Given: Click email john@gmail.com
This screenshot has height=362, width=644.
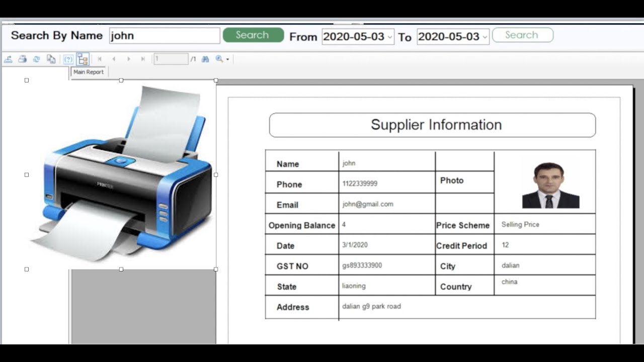Looking at the screenshot, I should click(368, 204).
